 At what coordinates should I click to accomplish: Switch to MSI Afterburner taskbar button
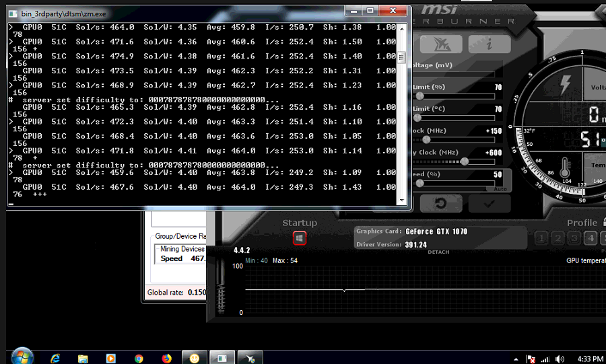point(250,358)
